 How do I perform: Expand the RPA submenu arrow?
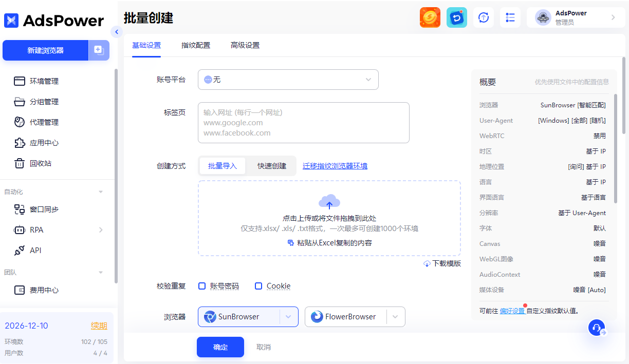click(101, 230)
